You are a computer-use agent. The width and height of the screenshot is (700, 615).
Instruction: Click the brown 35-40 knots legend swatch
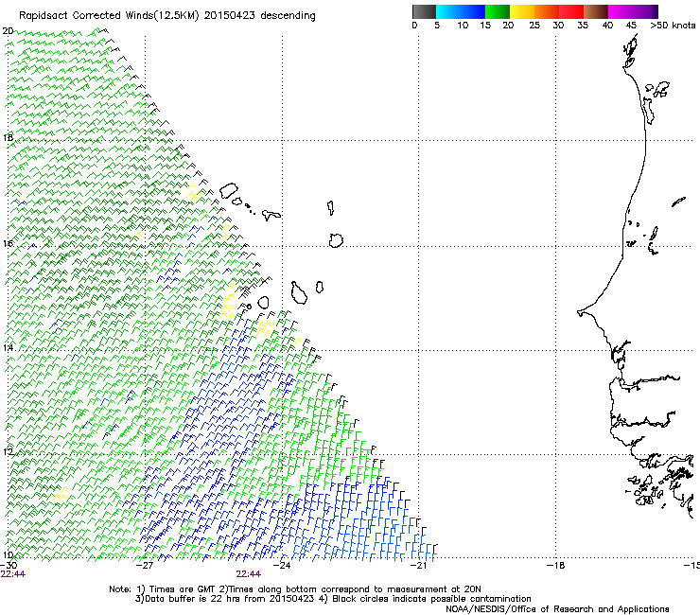tap(596, 11)
